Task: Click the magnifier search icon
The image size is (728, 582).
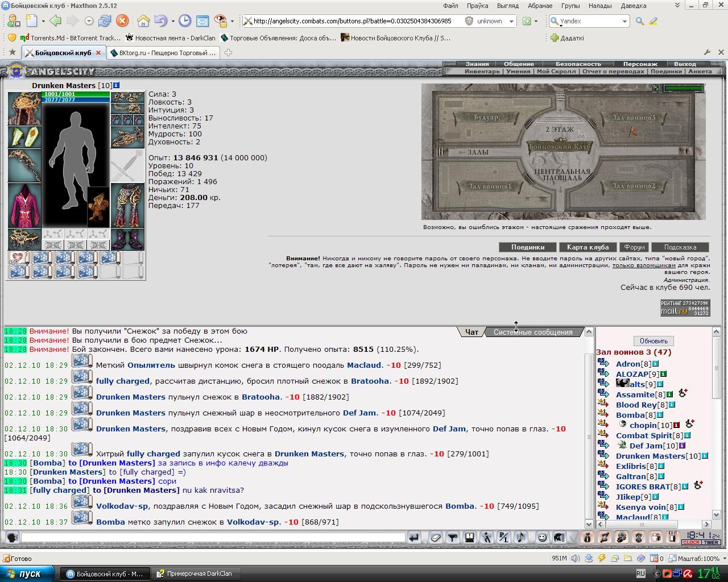Action: (x=640, y=21)
